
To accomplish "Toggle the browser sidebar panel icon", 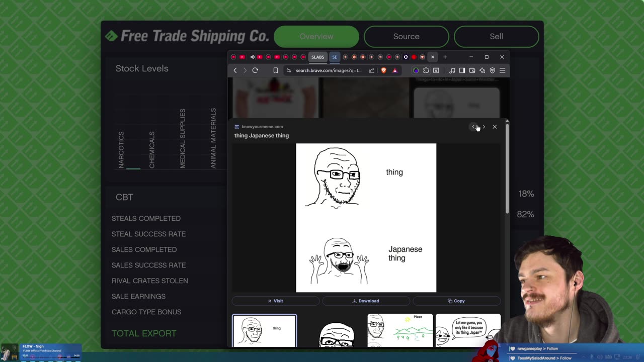I will click(x=462, y=70).
